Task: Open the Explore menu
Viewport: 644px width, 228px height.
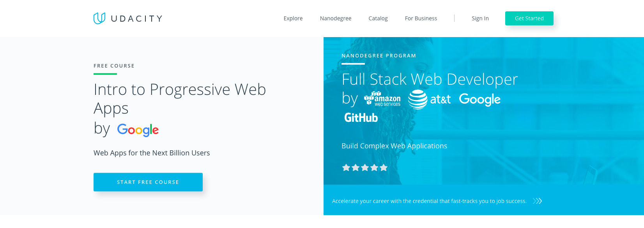Action: click(293, 18)
